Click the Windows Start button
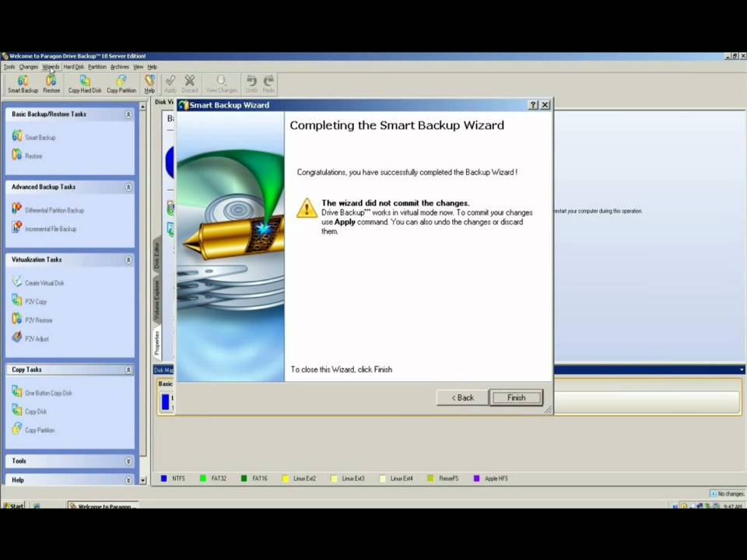The image size is (747, 560). tap(13, 506)
